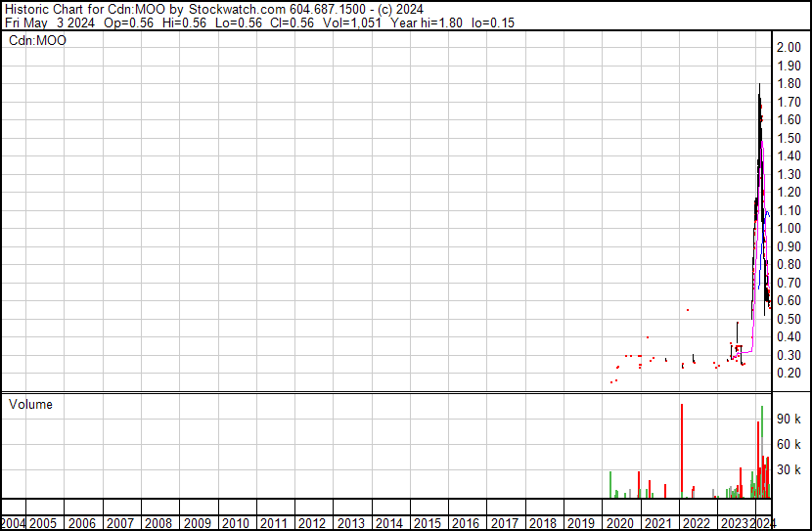Select the 2022 year label on the timeline
The width and height of the screenshot is (812, 531).
coord(697,524)
